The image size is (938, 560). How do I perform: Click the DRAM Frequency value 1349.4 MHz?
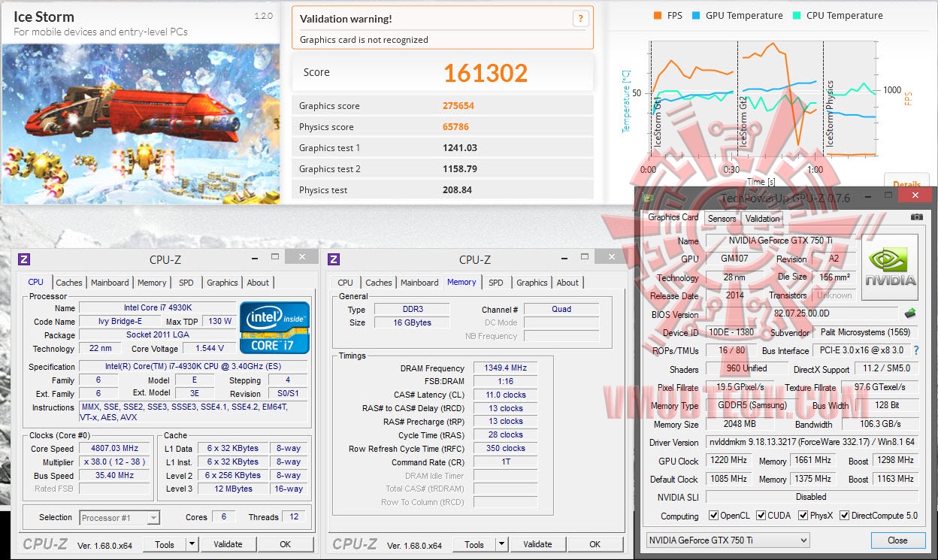pyautogui.click(x=507, y=368)
